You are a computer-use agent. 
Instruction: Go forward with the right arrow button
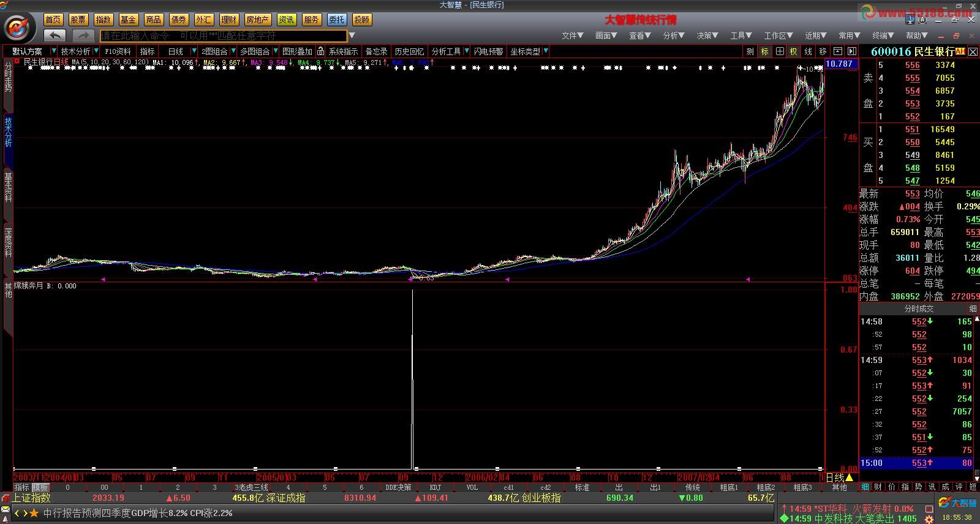[x=83, y=36]
